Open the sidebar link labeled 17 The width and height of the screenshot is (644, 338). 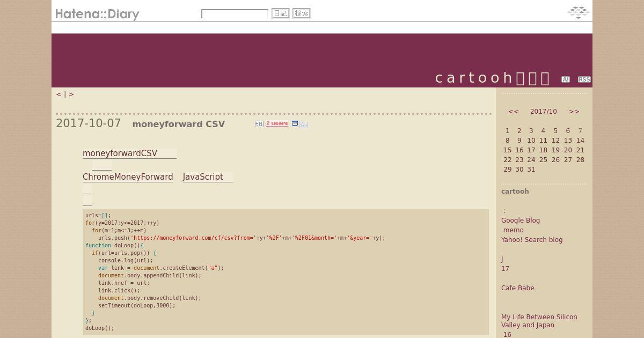505,269
